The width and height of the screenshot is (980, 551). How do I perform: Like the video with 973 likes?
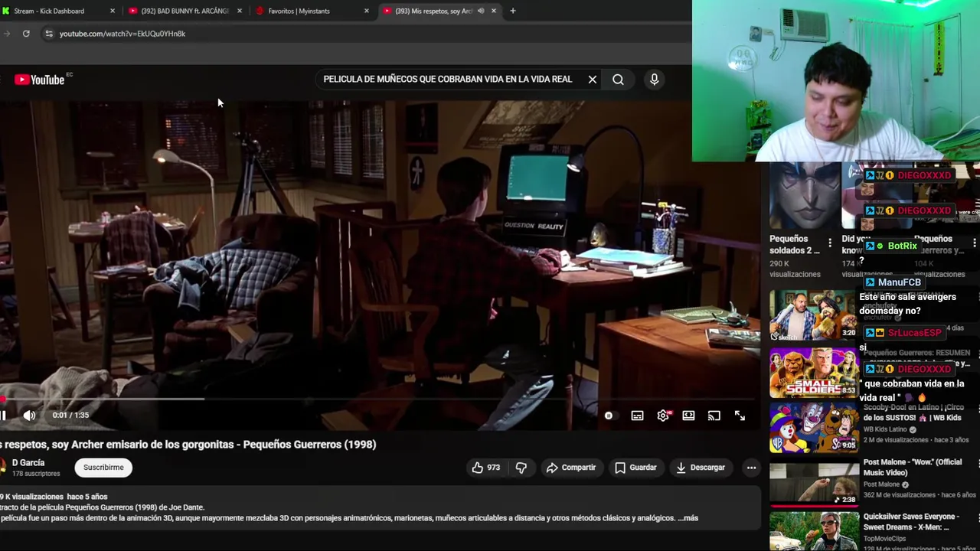(486, 468)
